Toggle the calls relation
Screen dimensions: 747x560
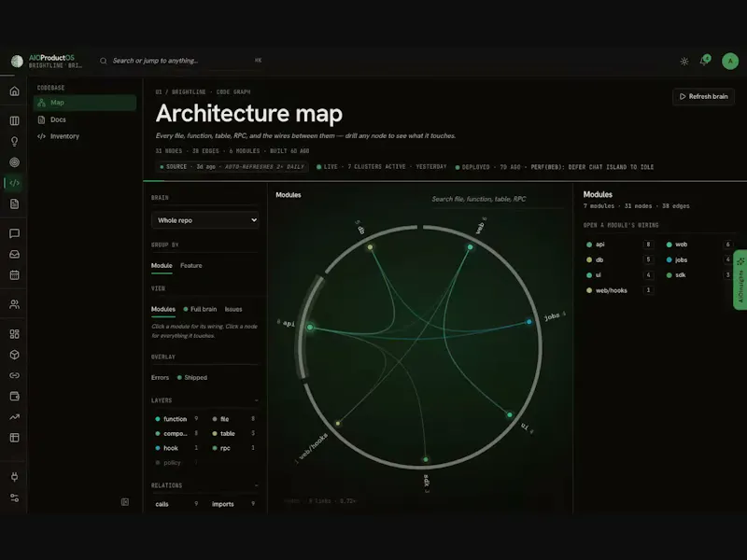tap(176, 504)
